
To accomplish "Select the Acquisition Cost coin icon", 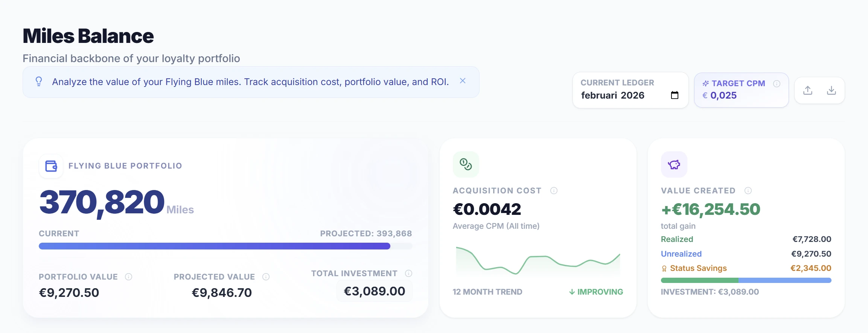I will tap(465, 164).
